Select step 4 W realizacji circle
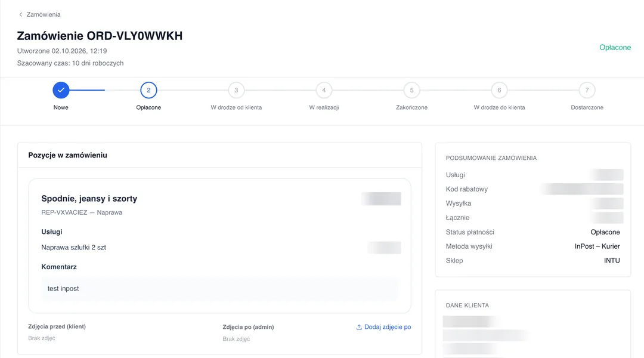644x358 pixels. pyautogui.click(x=324, y=90)
